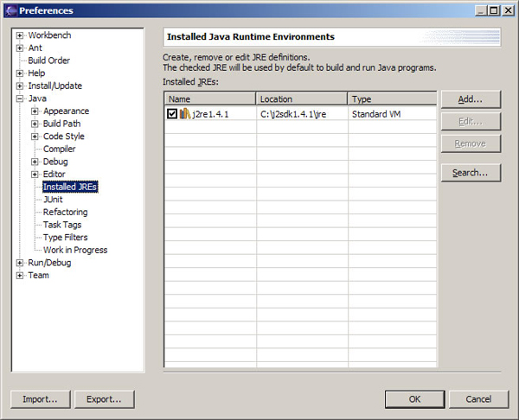Dismiss the dialog with Cancel
519x420 pixels.
tap(478, 399)
